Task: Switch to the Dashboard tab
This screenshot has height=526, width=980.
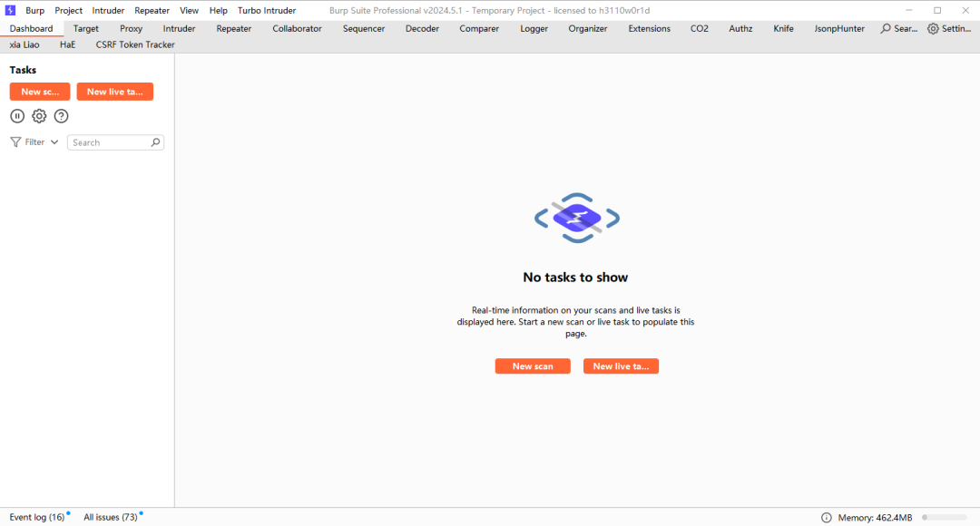Action: click(31, 29)
